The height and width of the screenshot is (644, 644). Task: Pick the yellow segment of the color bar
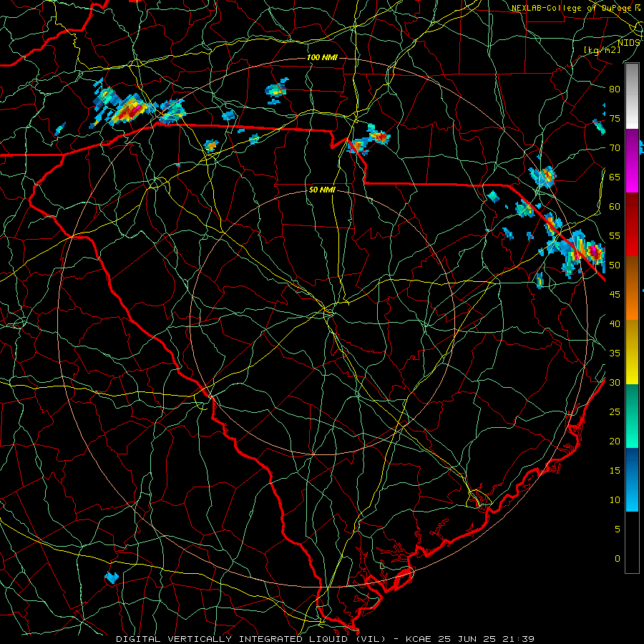pyautogui.click(x=632, y=352)
